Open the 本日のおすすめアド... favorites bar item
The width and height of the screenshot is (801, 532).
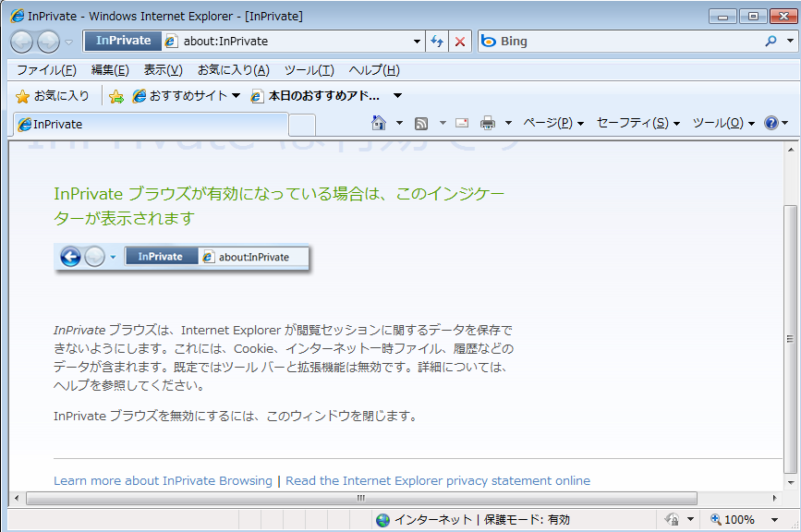[x=316, y=95]
